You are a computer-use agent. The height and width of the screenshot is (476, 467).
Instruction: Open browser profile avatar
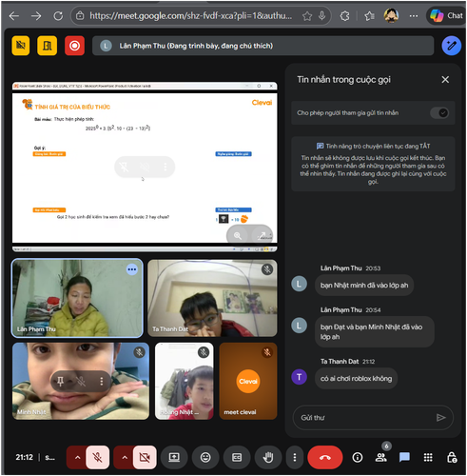coord(391,15)
